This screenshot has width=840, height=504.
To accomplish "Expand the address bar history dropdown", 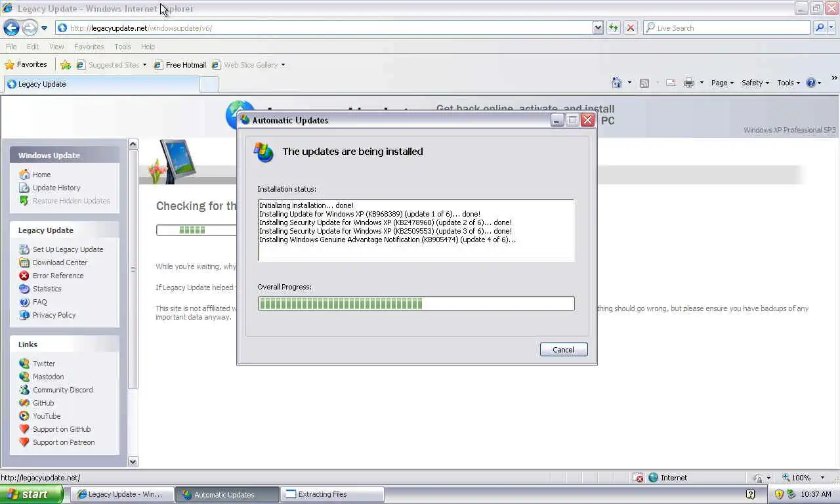I will [598, 28].
